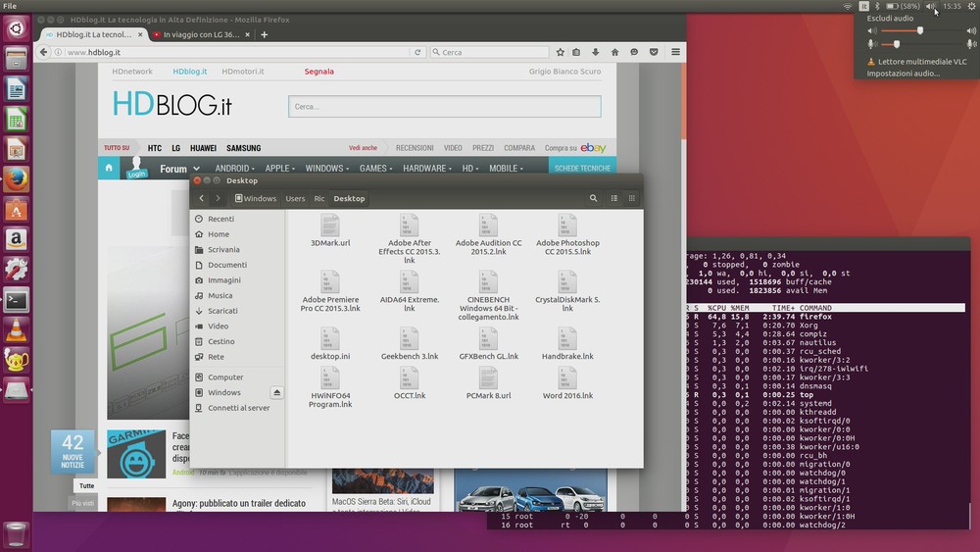Open Documenti in the Files sidebar
The width and height of the screenshot is (980, 552).
227,265
